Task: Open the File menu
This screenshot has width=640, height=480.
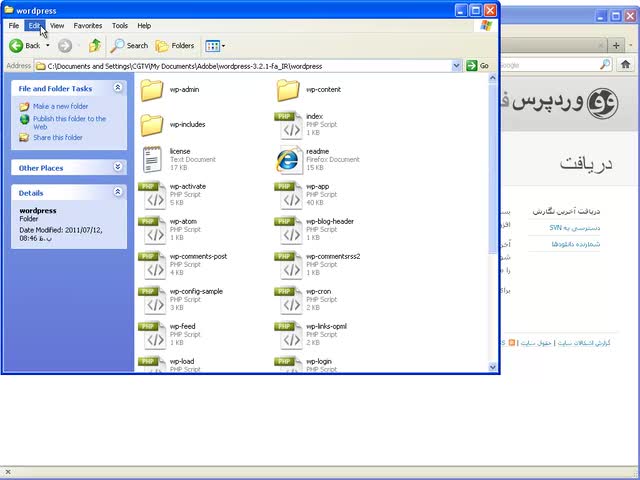Action: tap(14, 26)
